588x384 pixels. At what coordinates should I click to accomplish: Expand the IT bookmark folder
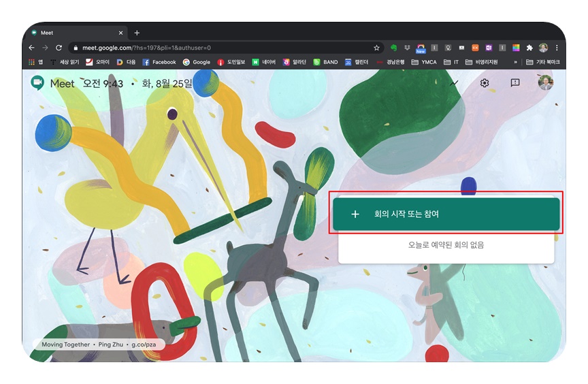[451, 62]
